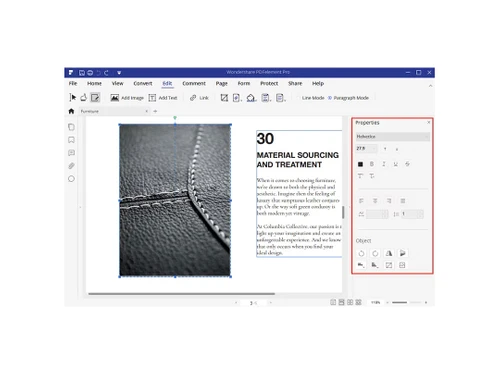This screenshot has height=375, width=500.
Task: Open the Share tab
Action: tap(295, 83)
